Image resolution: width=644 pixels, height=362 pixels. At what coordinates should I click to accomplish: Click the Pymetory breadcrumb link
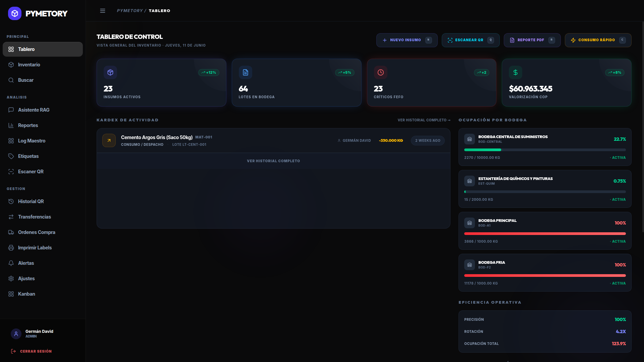(130, 11)
